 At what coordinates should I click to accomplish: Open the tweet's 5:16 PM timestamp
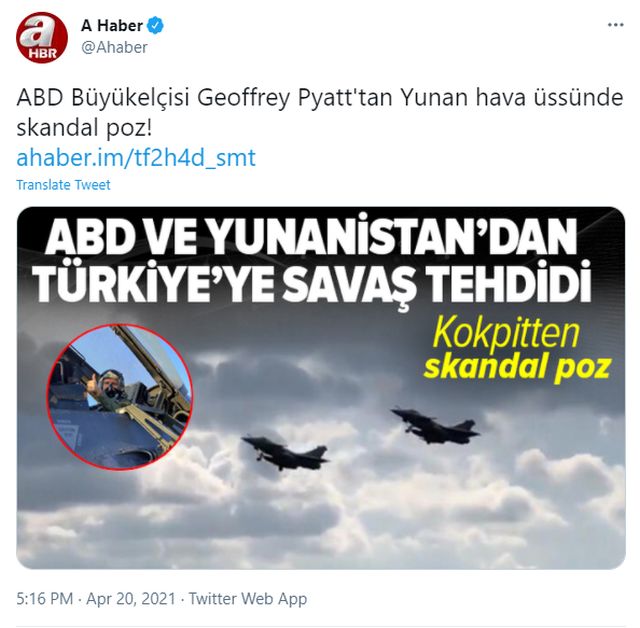(x=45, y=599)
